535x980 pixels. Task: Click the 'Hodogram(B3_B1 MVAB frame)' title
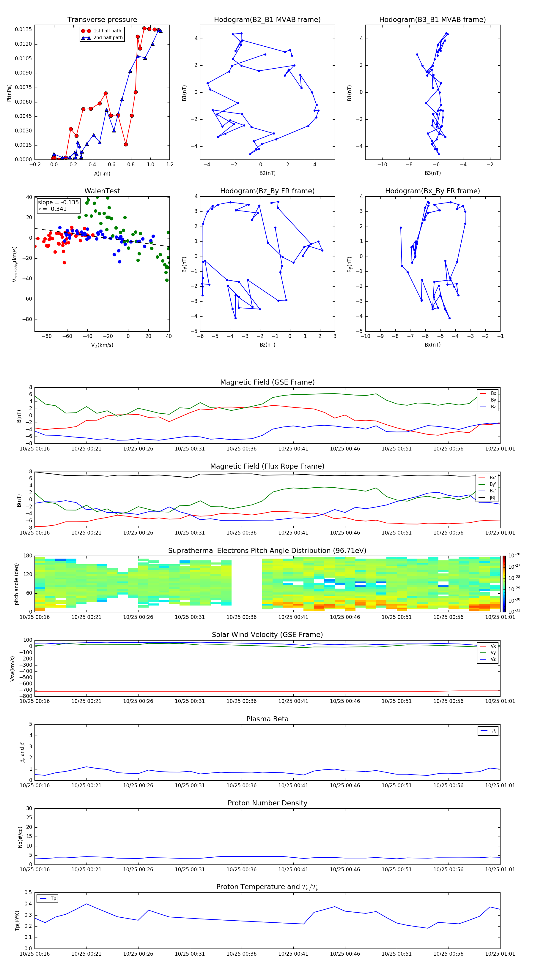tap(432, 20)
